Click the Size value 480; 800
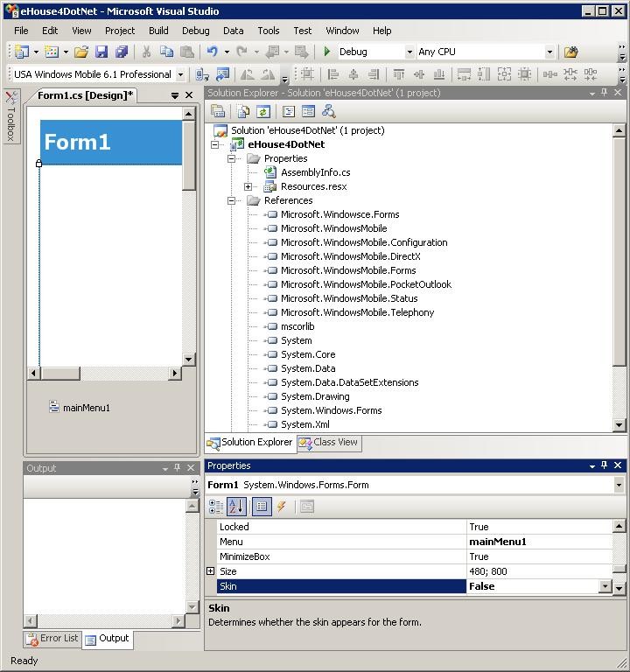 click(x=488, y=571)
